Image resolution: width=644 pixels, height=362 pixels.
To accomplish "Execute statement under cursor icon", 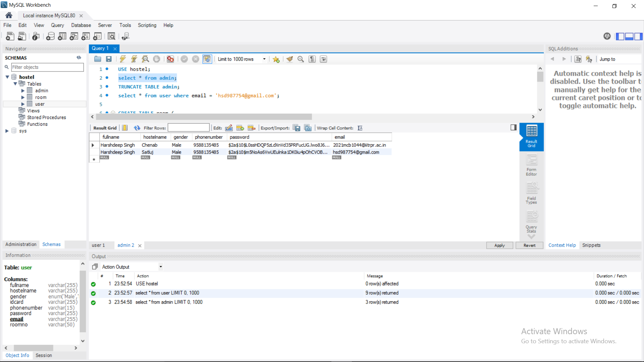I will (134, 59).
